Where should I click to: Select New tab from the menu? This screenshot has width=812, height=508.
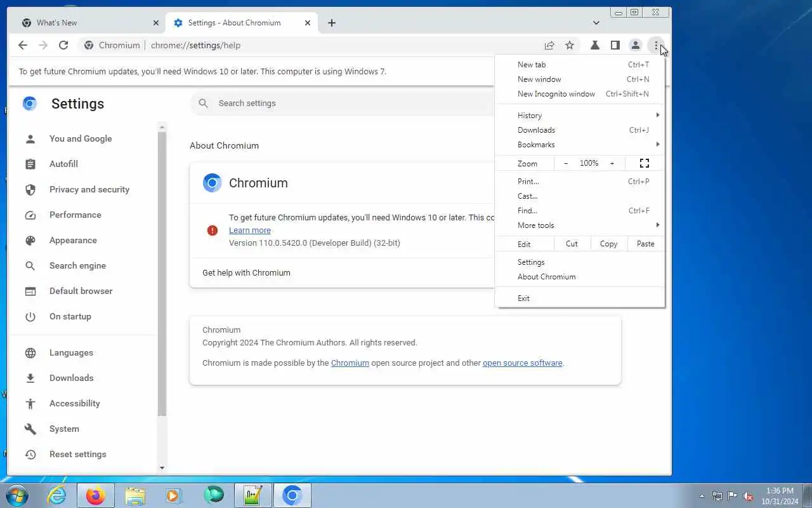580,64
